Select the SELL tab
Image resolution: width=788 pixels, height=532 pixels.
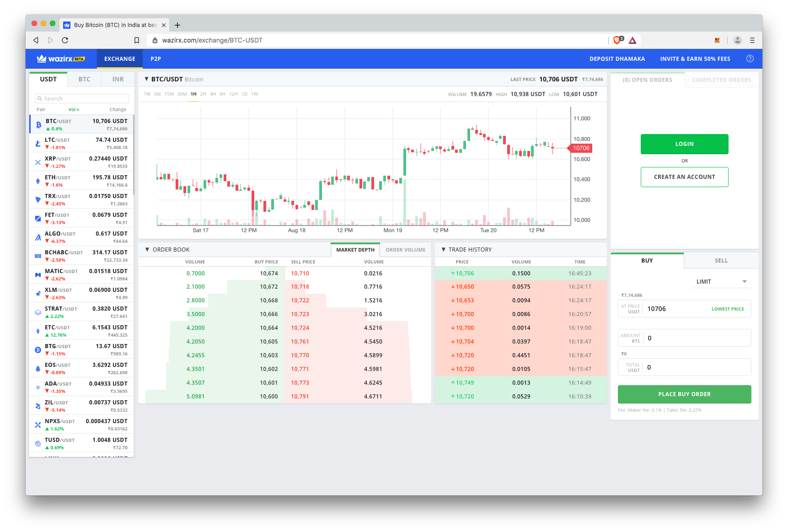(x=721, y=260)
